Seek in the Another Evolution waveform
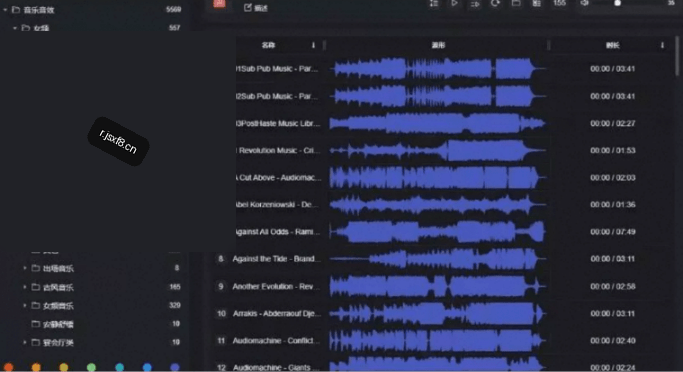 coord(437,287)
